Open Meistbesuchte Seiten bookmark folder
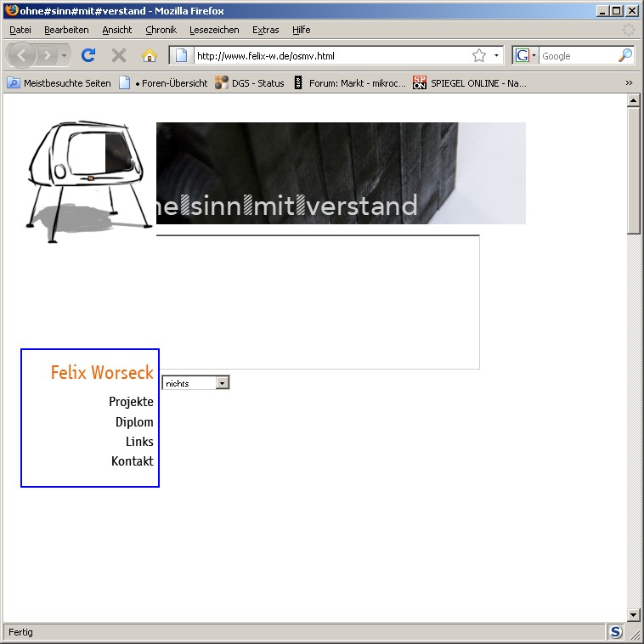The height and width of the screenshot is (644, 644). click(59, 83)
